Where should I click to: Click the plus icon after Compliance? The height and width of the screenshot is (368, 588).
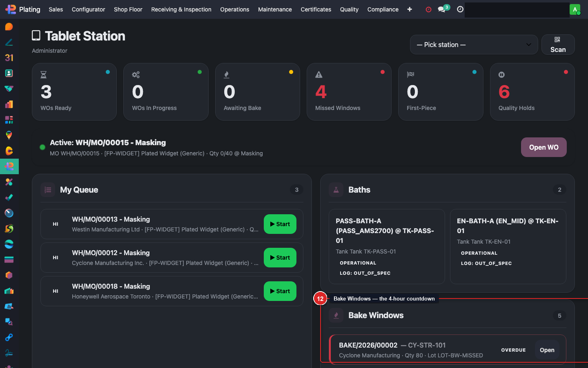pyautogui.click(x=410, y=9)
